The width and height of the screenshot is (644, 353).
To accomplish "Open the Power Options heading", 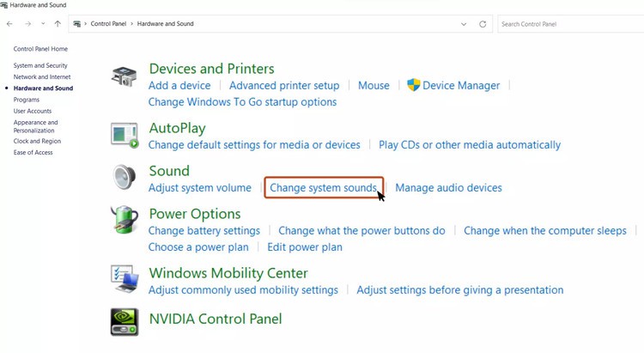I will pyautogui.click(x=195, y=214).
